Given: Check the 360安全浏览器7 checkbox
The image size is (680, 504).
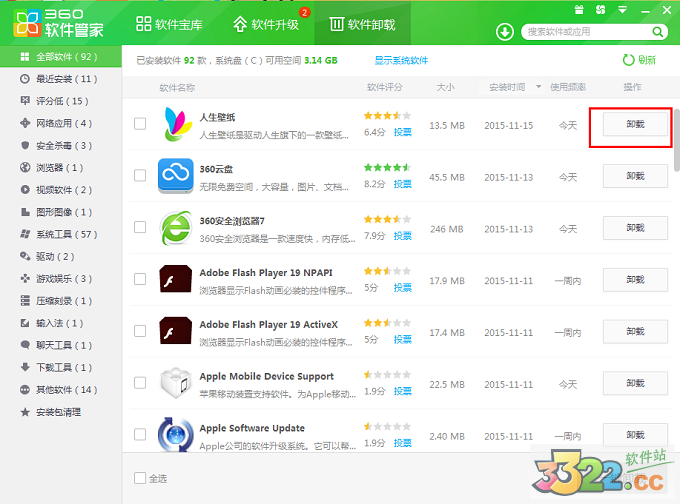Looking at the screenshot, I should (140, 227).
